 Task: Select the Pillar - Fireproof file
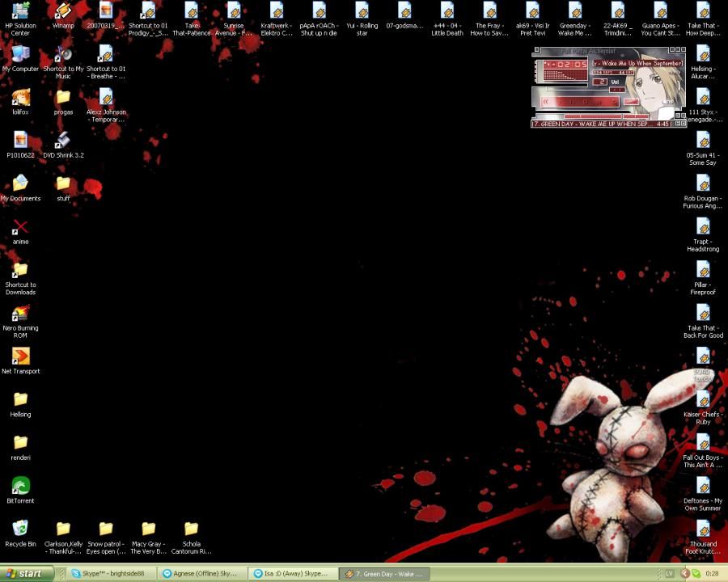tap(703, 278)
